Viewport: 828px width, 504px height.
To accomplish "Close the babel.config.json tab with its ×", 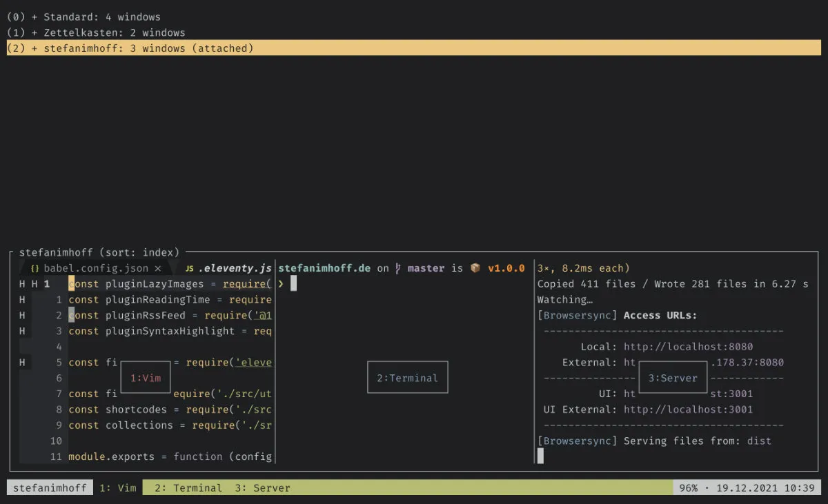I will coord(157,268).
